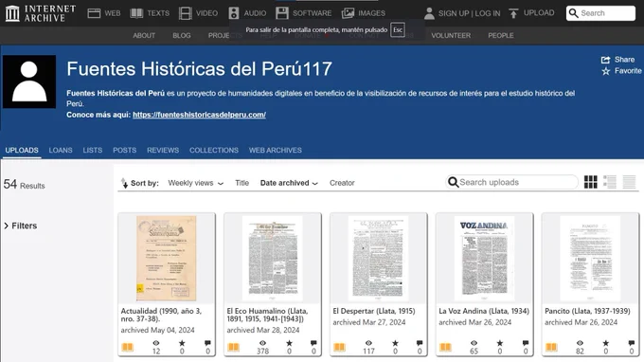Screen dimensions: 644x362
Task: Click the views eye icon on El Despertar card
Action: coord(368,343)
